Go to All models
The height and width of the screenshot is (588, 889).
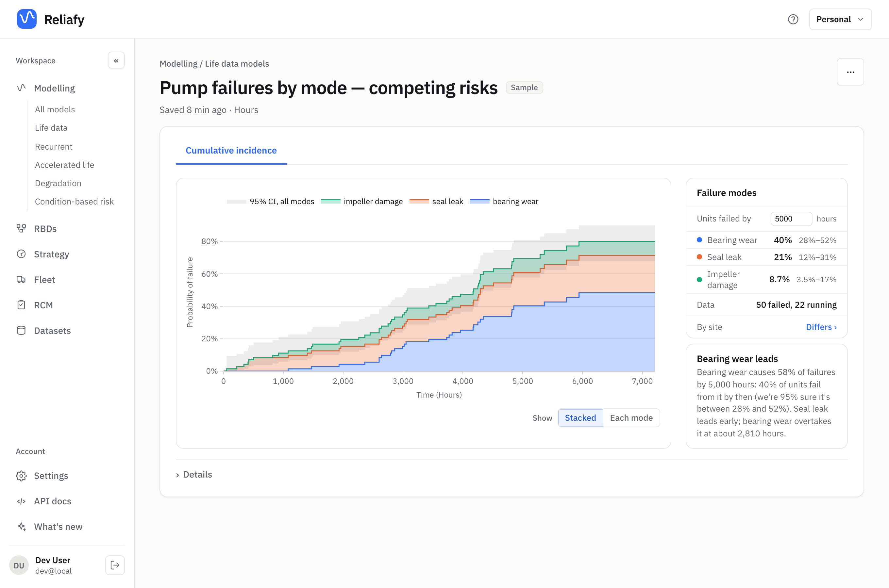55,109
